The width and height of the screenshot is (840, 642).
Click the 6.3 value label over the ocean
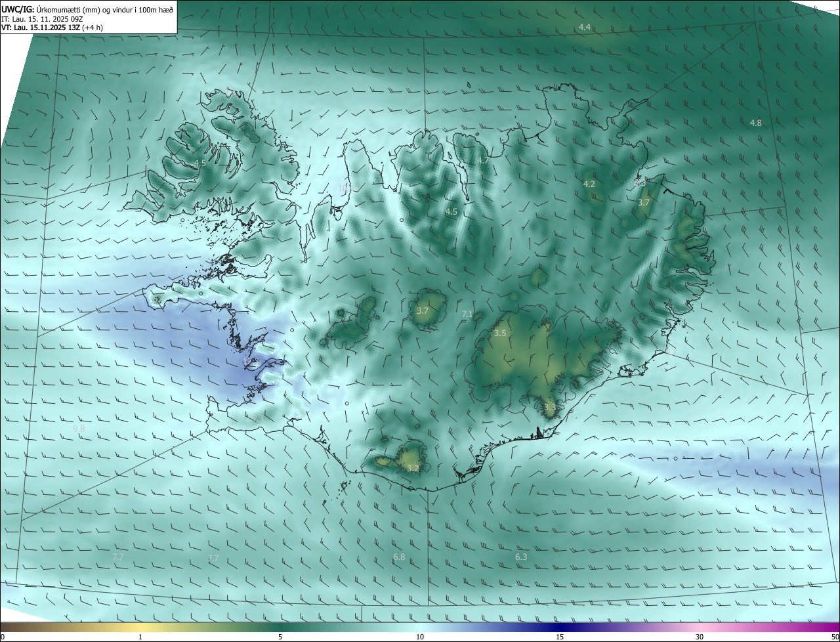(521, 557)
